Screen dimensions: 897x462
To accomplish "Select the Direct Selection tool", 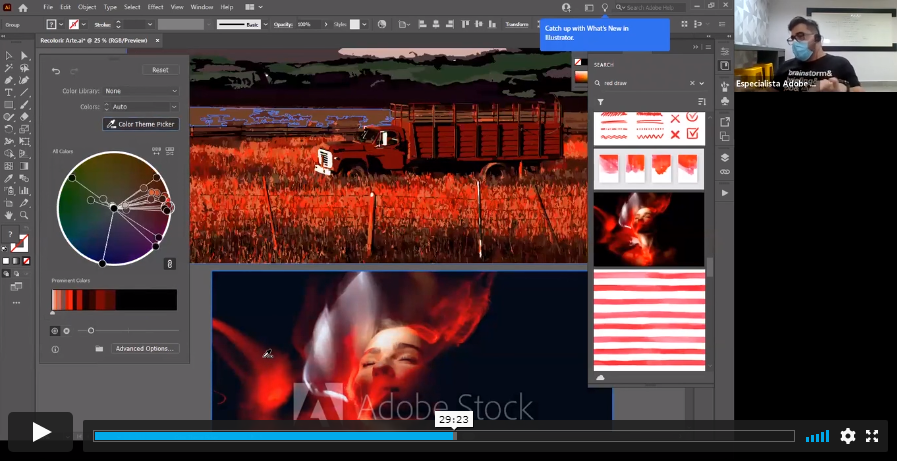I will click(x=24, y=55).
